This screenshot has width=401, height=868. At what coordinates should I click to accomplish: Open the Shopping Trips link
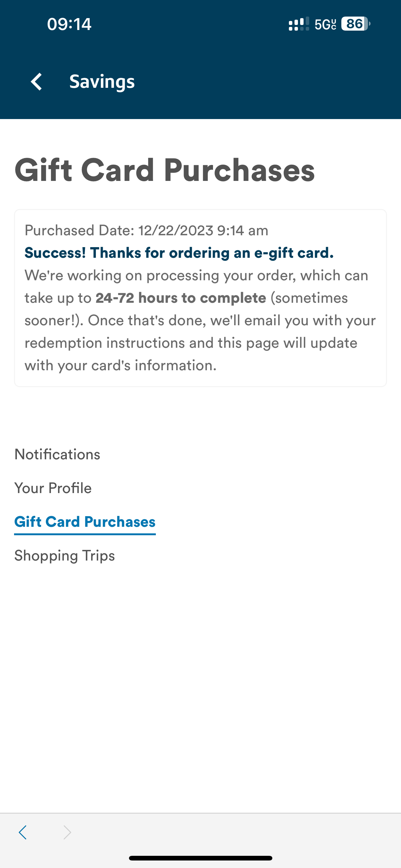pyautogui.click(x=65, y=555)
